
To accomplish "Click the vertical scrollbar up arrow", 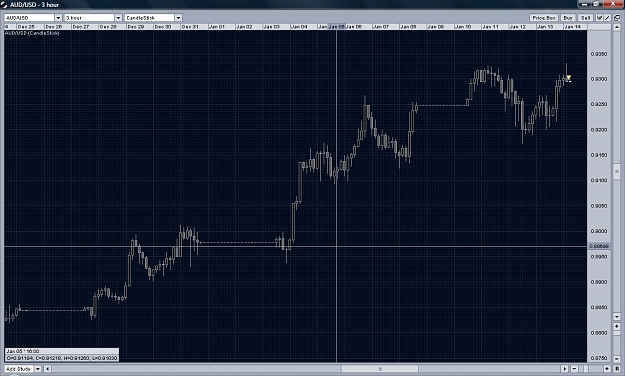I will [617, 28].
